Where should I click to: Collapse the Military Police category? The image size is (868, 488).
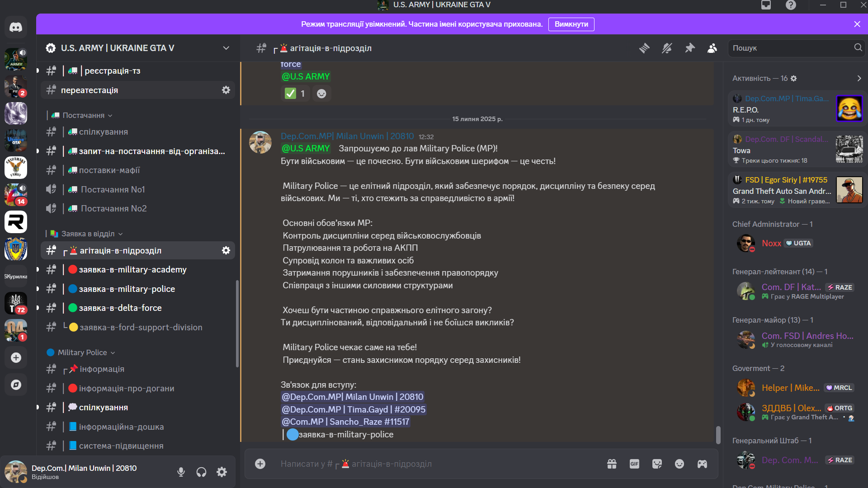pos(81,352)
